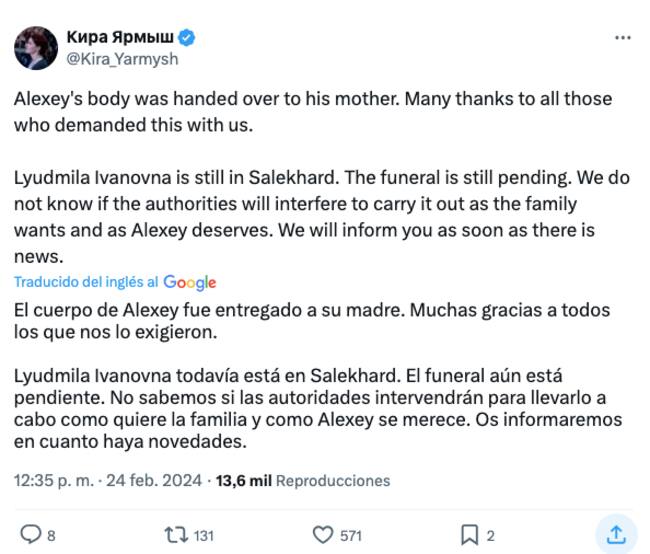
Task: Bookmark the tweet with the bookmark icon
Action: (469, 535)
